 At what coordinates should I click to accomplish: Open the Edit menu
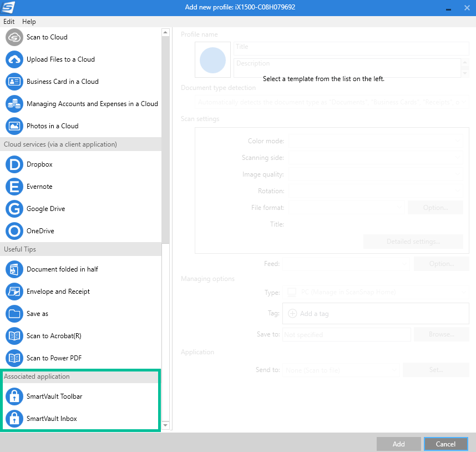9,22
